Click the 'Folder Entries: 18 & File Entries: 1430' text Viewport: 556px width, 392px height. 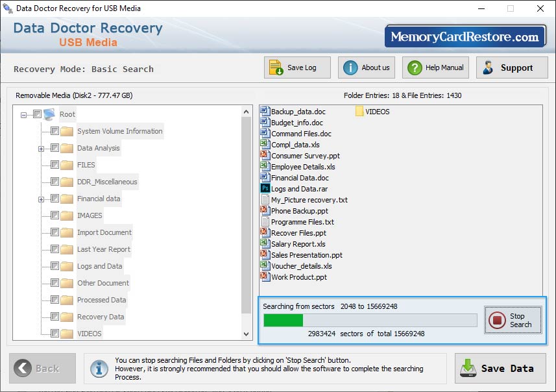(x=402, y=95)
